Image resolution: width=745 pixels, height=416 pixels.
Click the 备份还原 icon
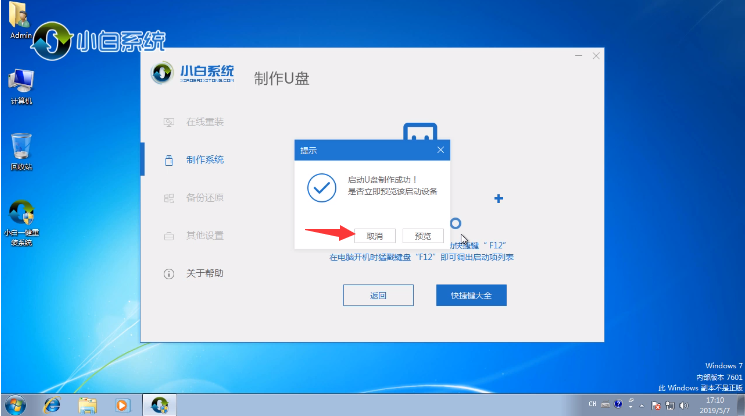(x=169, y=198)
